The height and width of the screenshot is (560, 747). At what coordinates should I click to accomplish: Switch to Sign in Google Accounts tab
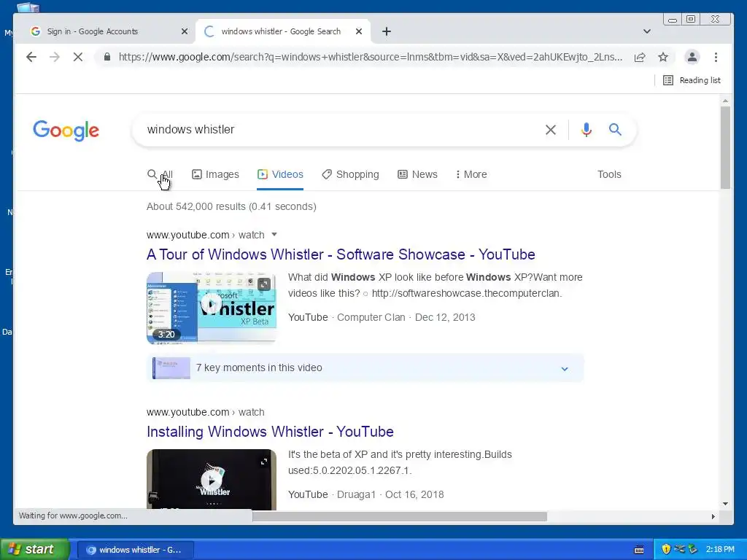click(105, 31)
